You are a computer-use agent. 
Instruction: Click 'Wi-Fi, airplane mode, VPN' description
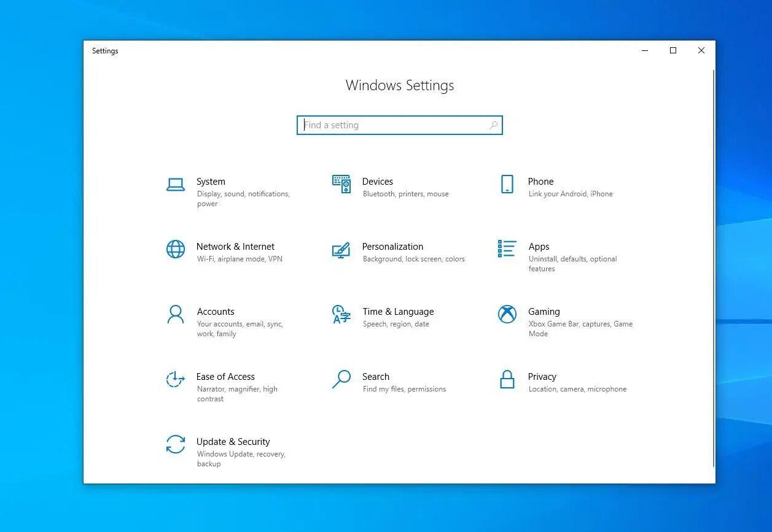(x=240, y=259)
